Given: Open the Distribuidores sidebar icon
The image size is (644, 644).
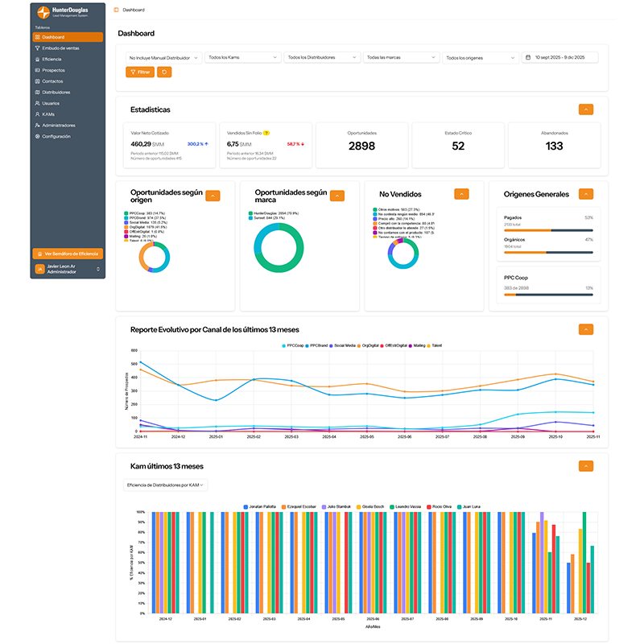Looking at the screenshot, I should point(36,92).
